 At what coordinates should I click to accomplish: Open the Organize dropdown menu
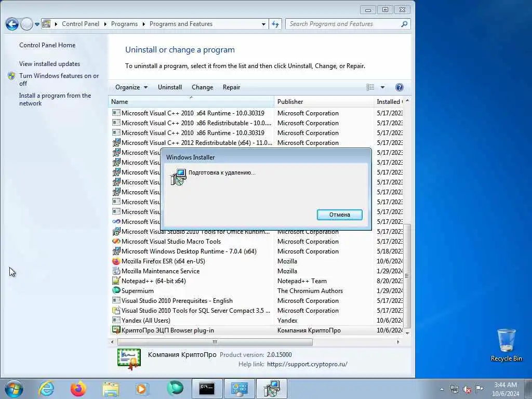coord(131,87)
